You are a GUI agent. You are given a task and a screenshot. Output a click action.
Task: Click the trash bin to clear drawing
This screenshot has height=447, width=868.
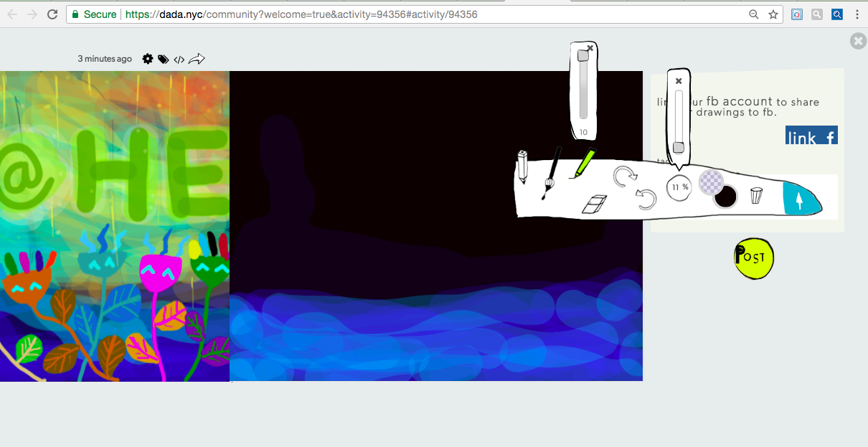click(x=756, y=195)
